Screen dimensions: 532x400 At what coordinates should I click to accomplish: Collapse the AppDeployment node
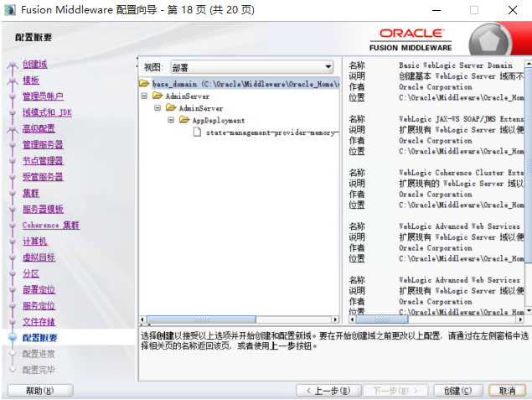171,120
